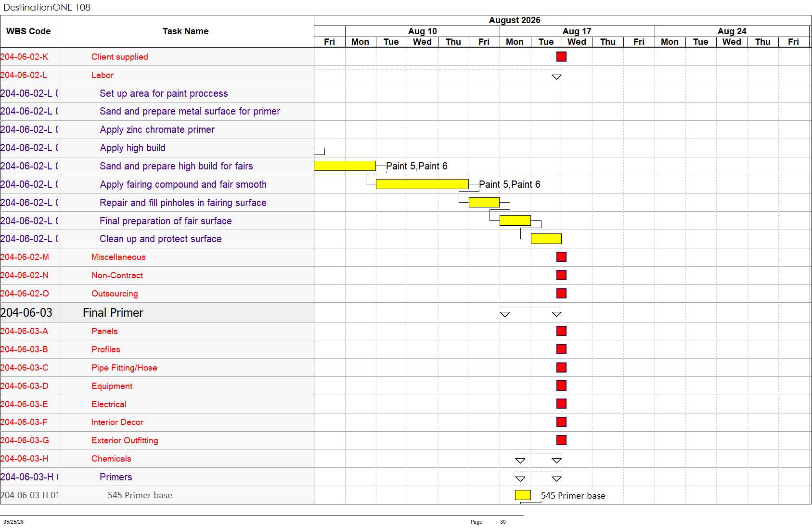Image resolution: width=812 pixels, height=528 pixels.
Task: Select the red milestone for Electrical row
Action: (561, 404)
